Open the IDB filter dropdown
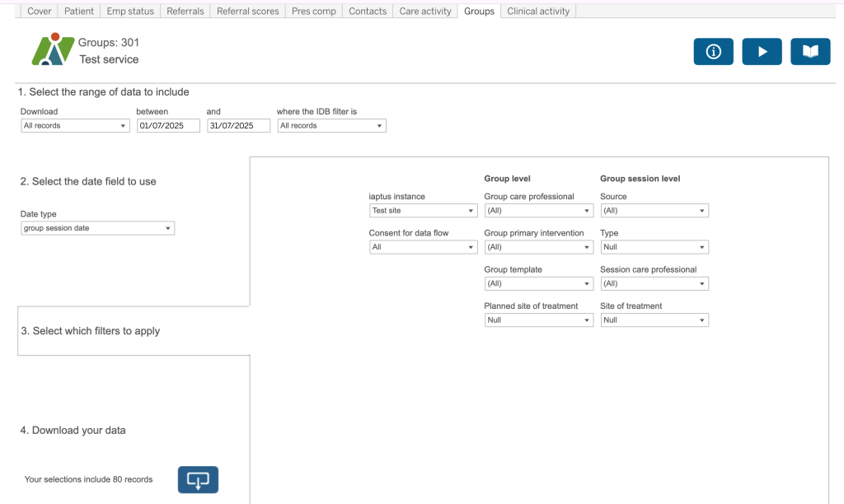 331,126
